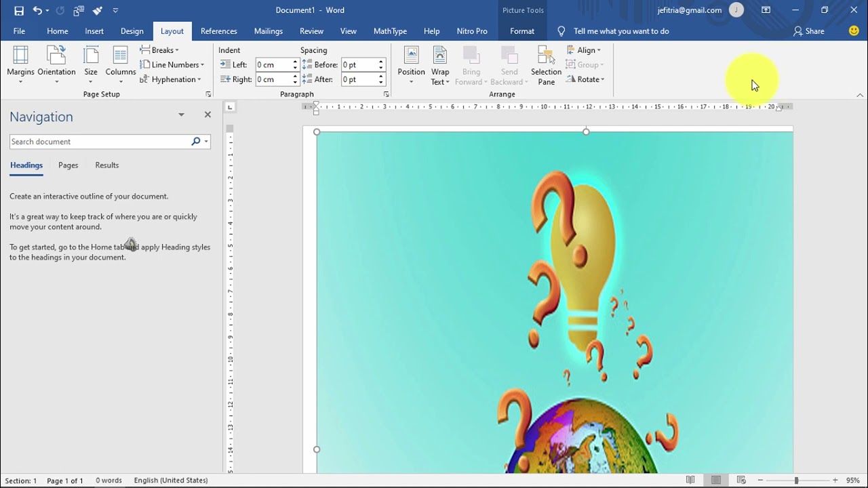Switch to Read Mode view
868x488 pixels.
[x=690, y=480]
